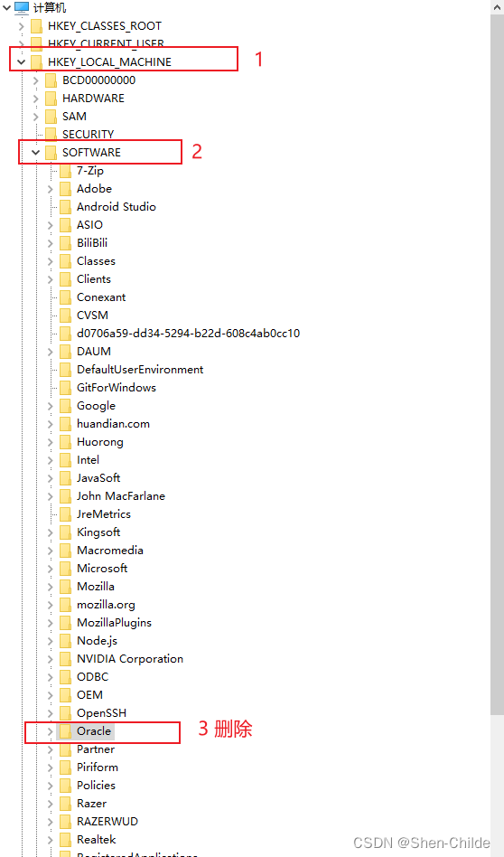This screenshot has height=857, width=504.
Task: Select the RAZERWUD key
Action: coord(107,822)
